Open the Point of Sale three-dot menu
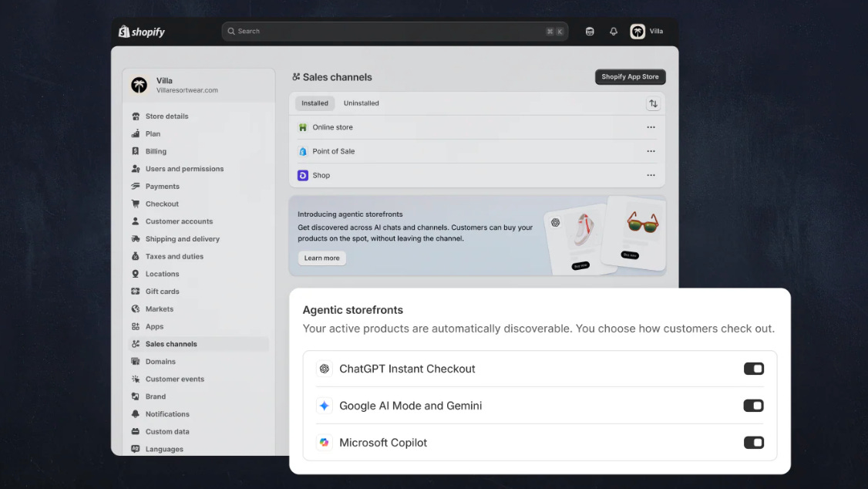 click(651, 151)
